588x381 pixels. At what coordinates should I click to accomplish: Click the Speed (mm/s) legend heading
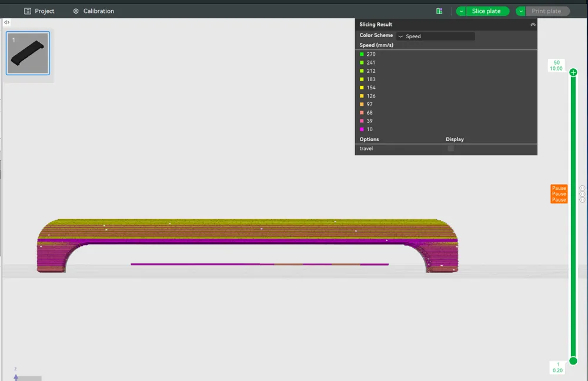376,45
